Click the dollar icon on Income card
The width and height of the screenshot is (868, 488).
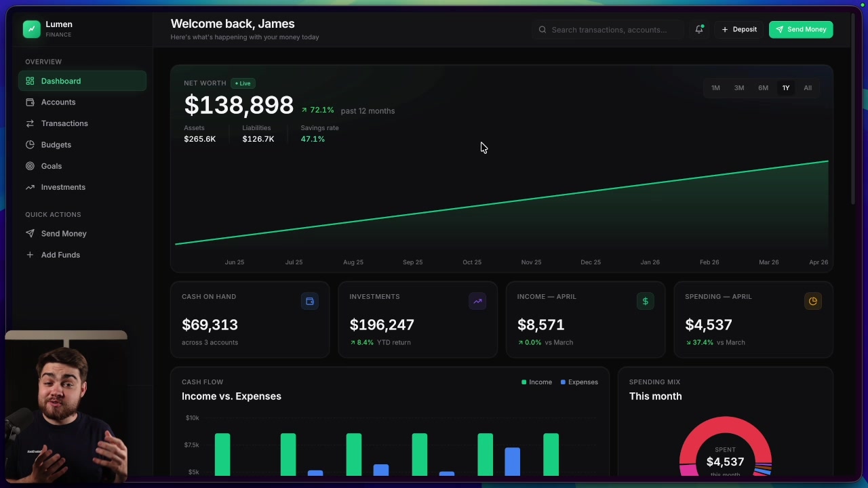(645, 301)
